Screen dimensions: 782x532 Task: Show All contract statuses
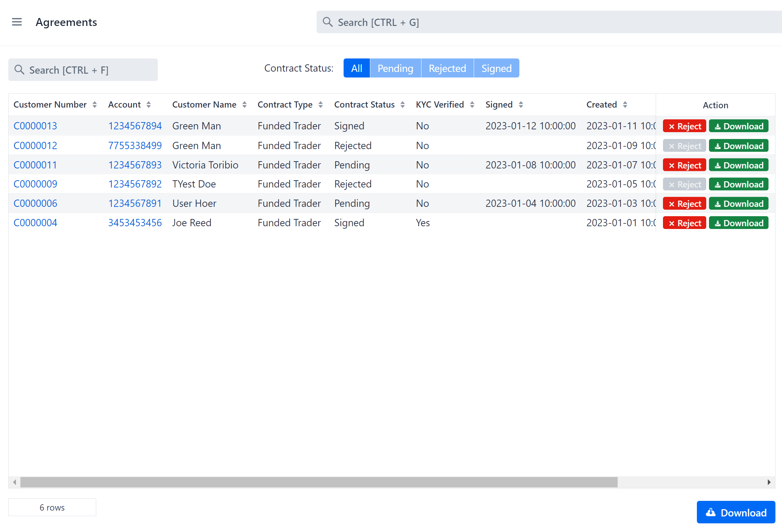356,68
